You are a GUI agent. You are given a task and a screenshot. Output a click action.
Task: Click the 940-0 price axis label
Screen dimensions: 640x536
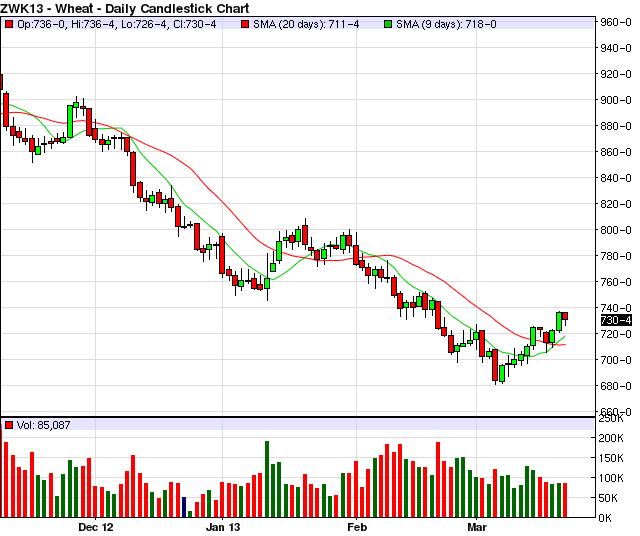coord(616,48)
